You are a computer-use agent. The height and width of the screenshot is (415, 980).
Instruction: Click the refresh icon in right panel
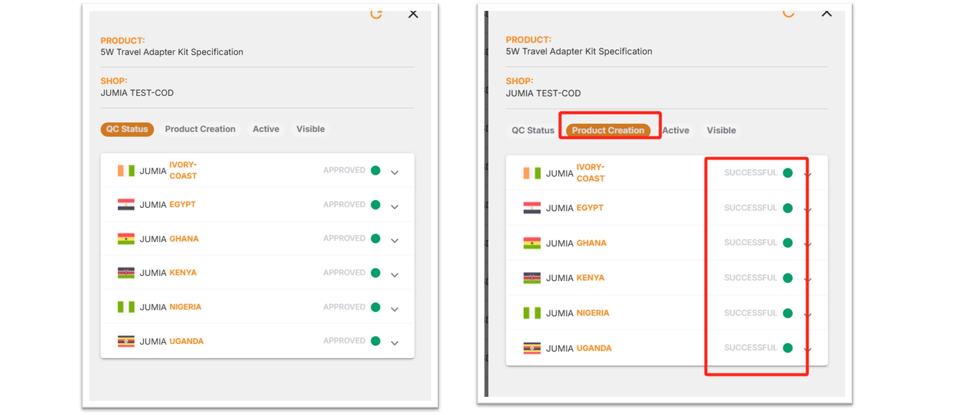788,14
